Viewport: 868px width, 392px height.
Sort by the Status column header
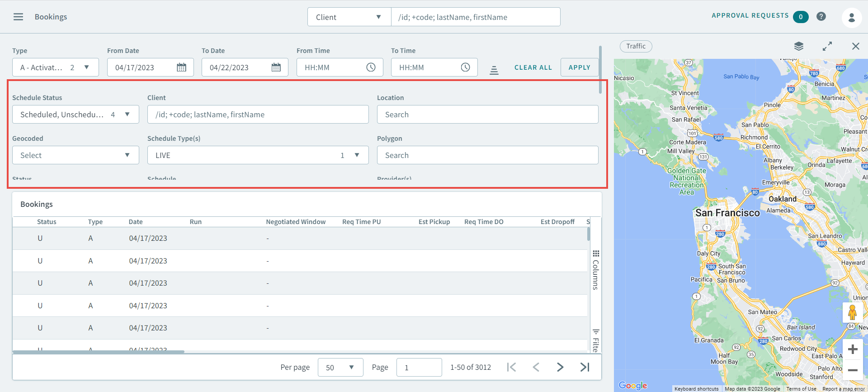point(47,222)
